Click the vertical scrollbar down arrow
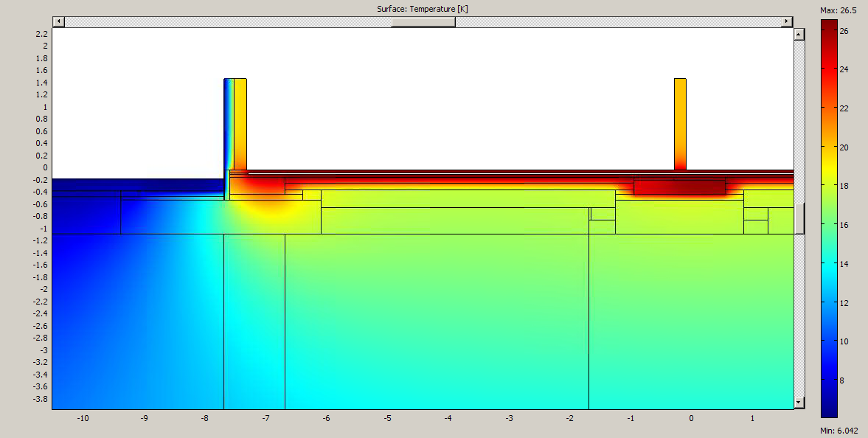 799,403
